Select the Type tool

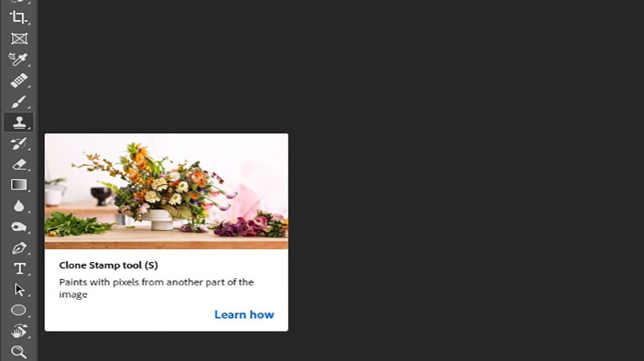(x=19, y=269)
